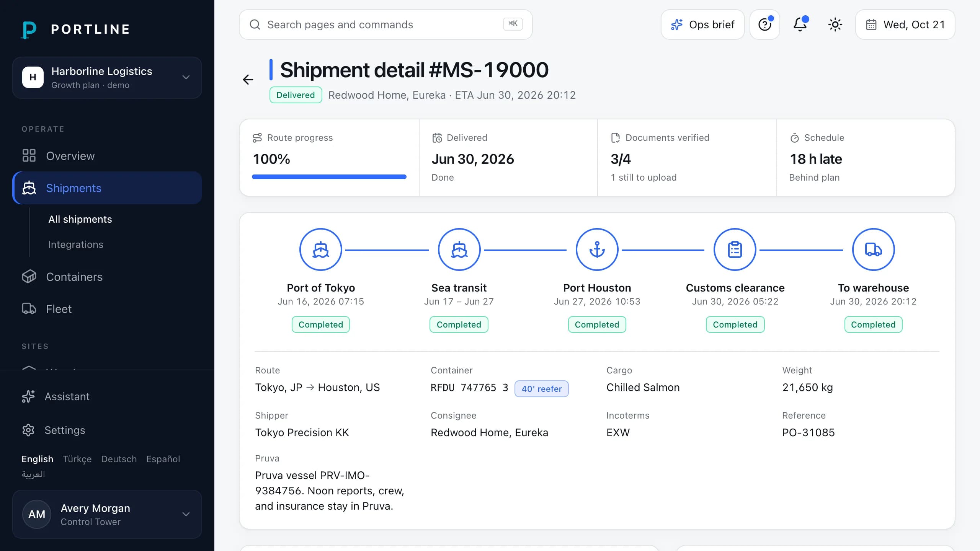Click the Sea transit ship stage icon
Image resolution: width=980 pixels, height=551 pixels.
[x=459, y=250]
